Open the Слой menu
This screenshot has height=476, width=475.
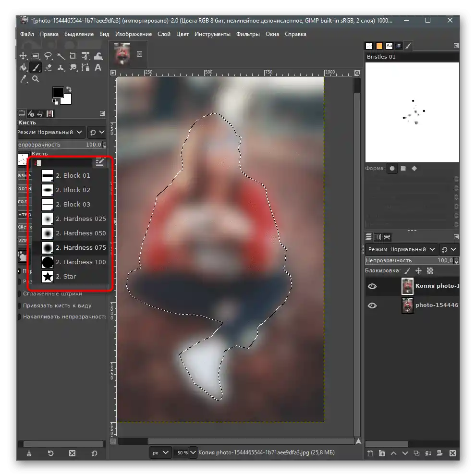(164, 34)
